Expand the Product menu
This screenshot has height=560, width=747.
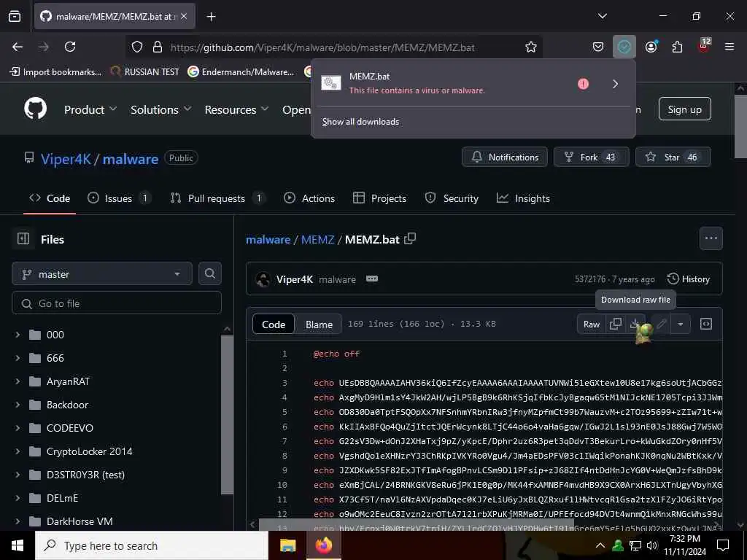tap(90, 109)
